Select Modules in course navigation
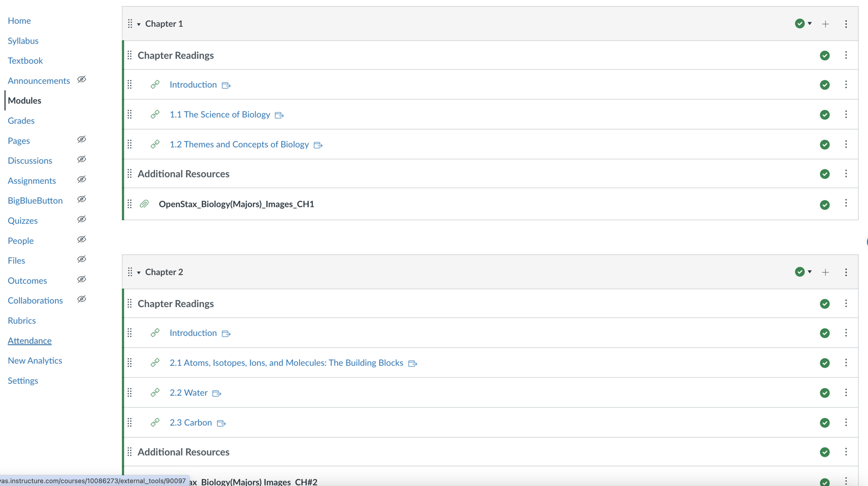The width and height of the screenshot is (868, 486). pyautogui.click(x=24, y=101)
